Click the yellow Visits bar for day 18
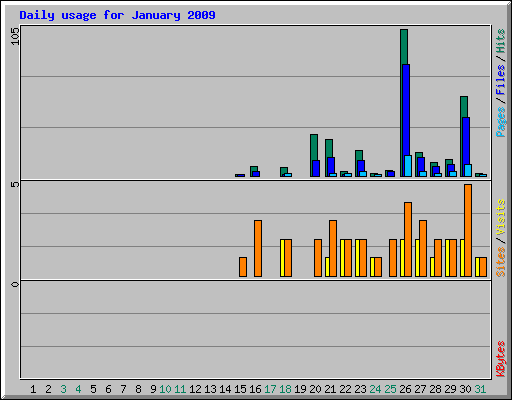Screen dimensions: 512x400 (x=282, y=258)
